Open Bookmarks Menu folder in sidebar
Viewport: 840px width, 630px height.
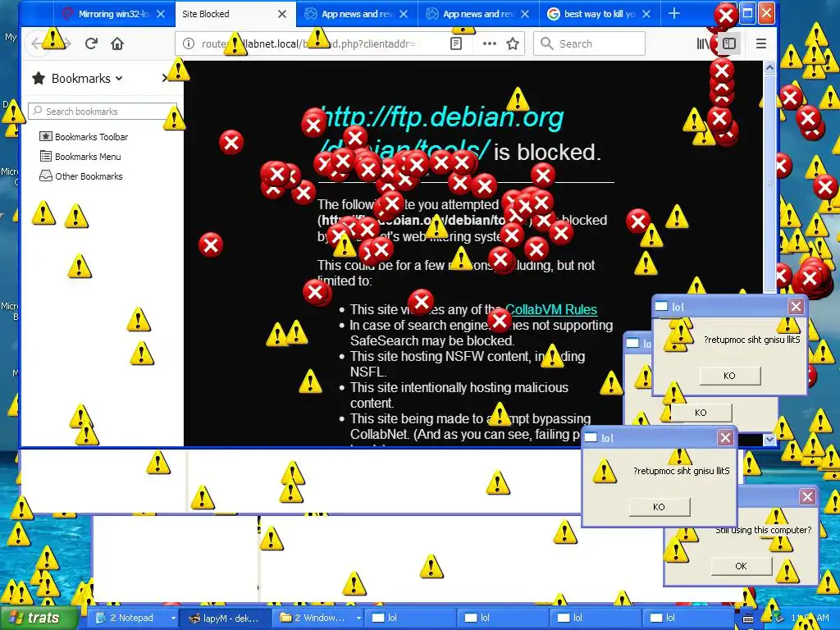point(80,157)
